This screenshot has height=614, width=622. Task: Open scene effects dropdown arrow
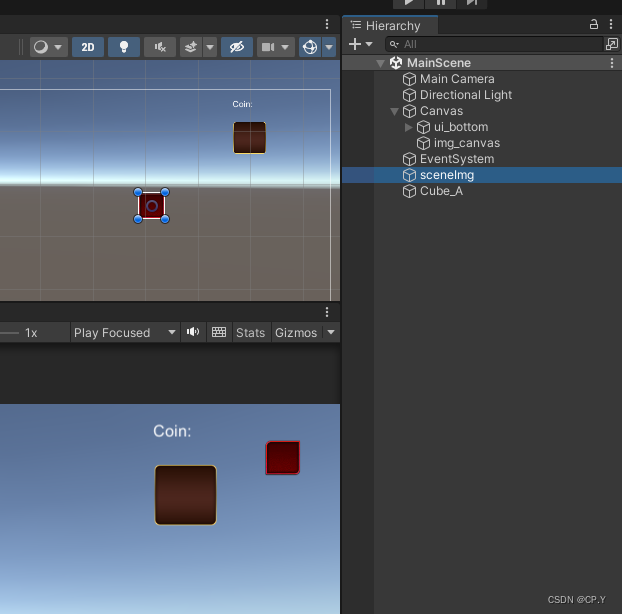click(210, 47)
